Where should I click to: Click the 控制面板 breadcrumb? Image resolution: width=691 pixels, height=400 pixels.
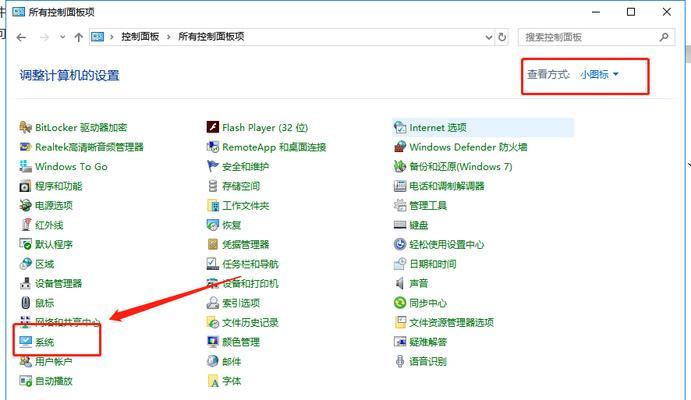(140, 37)
